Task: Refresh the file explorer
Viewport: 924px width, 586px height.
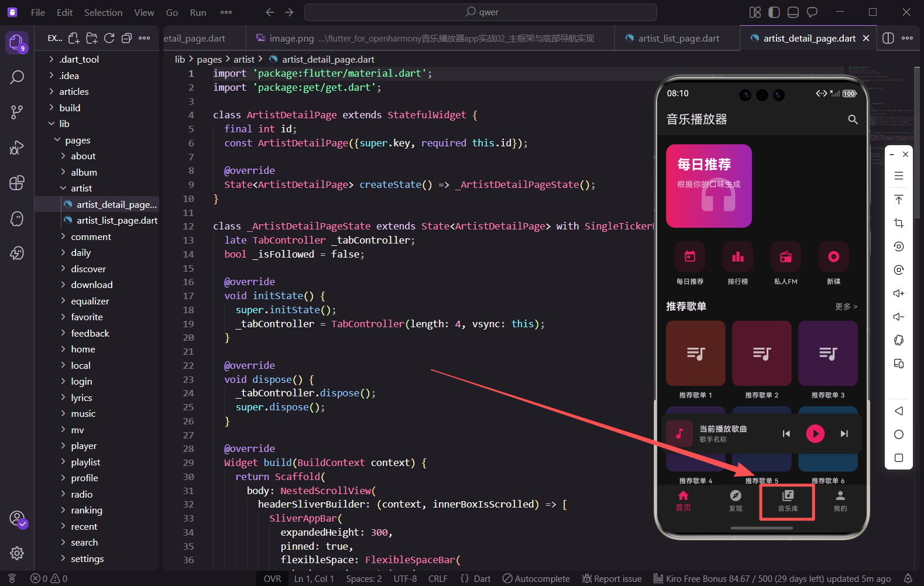Action: pyautogui.click(x=109, y=38)
